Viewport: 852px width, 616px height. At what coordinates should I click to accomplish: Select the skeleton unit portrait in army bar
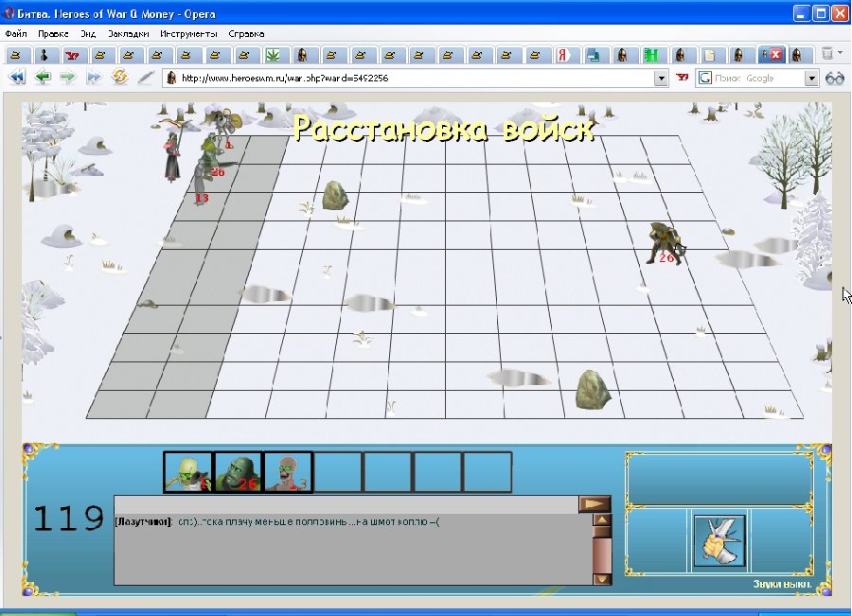[x=187, y=471]
